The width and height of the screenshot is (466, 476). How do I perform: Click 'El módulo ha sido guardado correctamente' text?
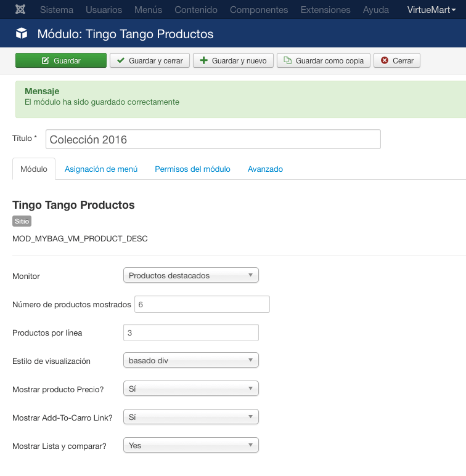[x=102, y=102]
